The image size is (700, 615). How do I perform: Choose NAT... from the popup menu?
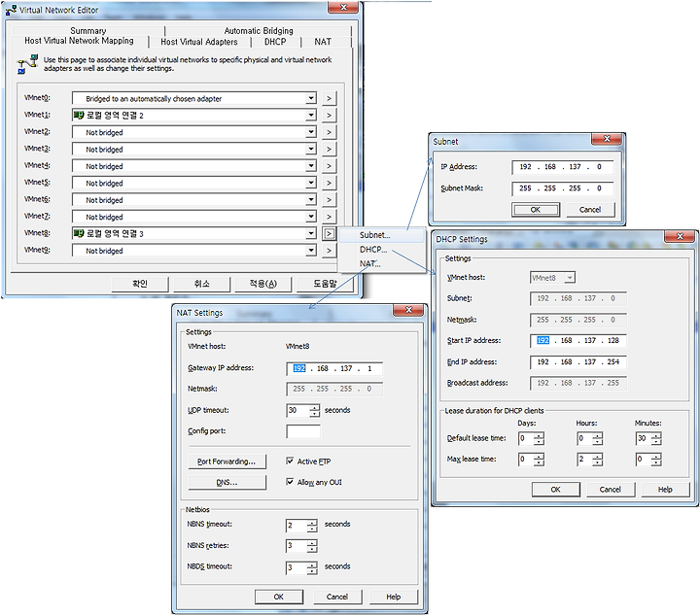[x=381, y=263]
